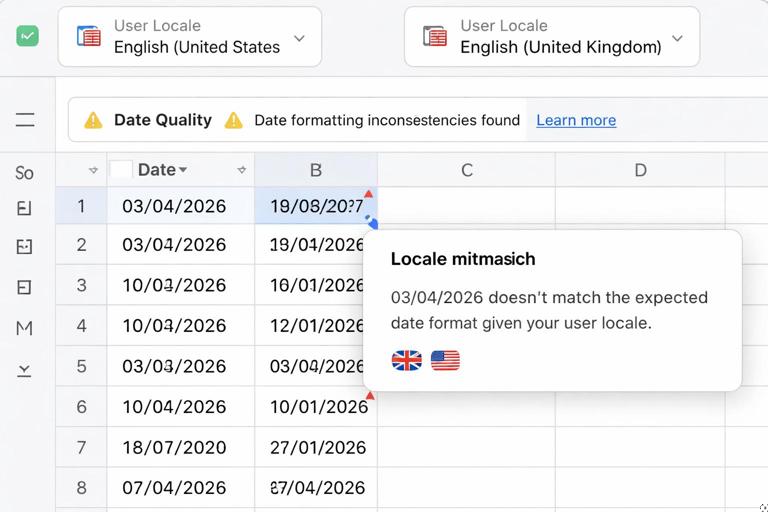The height and width of the screenshot is (512, 768).
Task: Select row 3 header
Action: [x=81, y=285]
